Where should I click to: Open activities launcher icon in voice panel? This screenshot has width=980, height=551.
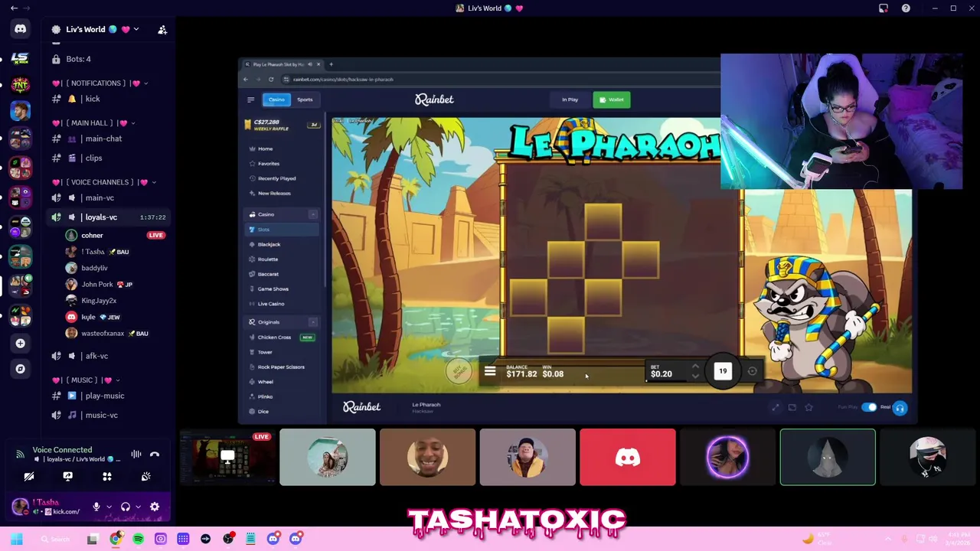107,477
